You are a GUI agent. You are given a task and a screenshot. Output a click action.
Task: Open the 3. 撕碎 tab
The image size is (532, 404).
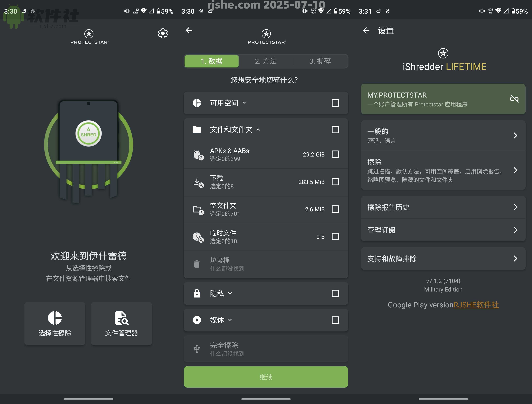(x=320, y=61)
